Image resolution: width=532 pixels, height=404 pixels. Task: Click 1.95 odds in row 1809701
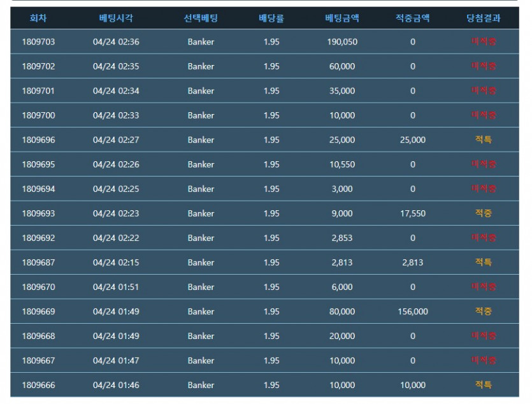271,91
